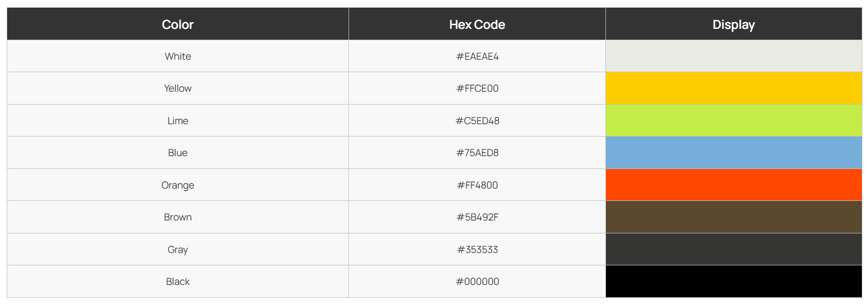This screenshot has width=868, height=304.
Task: Select hex code #75AED8
Action: pyautogui.click(x=477, y=153)
